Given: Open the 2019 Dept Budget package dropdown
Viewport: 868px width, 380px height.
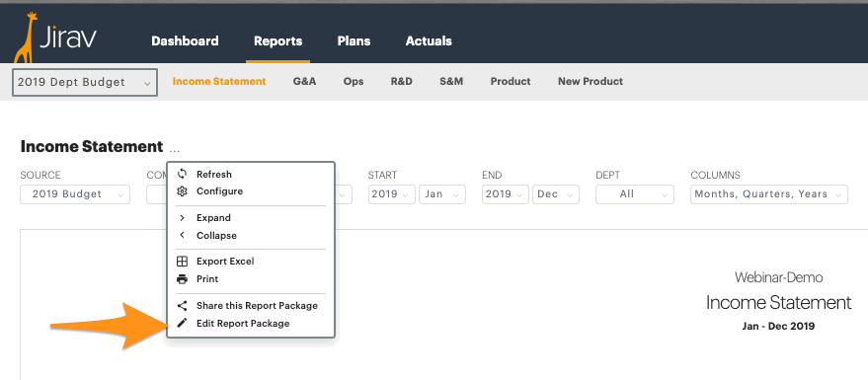Looking at the screenshot, I should (x=85, y=83).
